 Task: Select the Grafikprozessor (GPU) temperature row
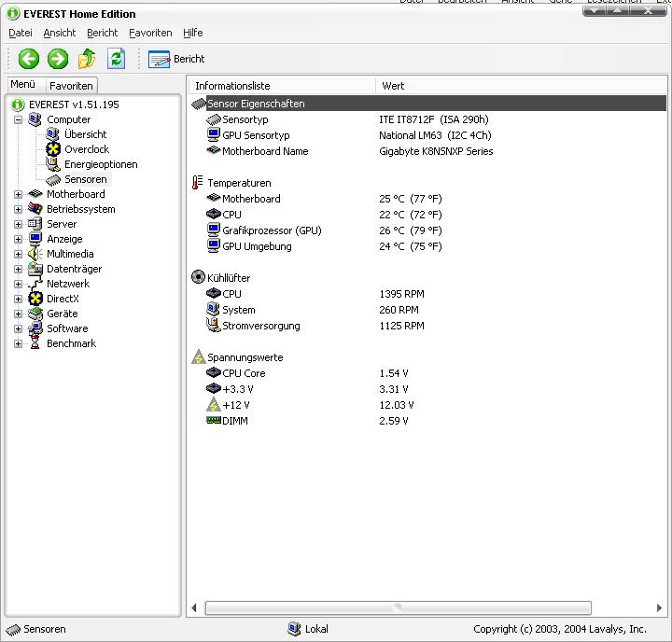[x=428, y=230]
